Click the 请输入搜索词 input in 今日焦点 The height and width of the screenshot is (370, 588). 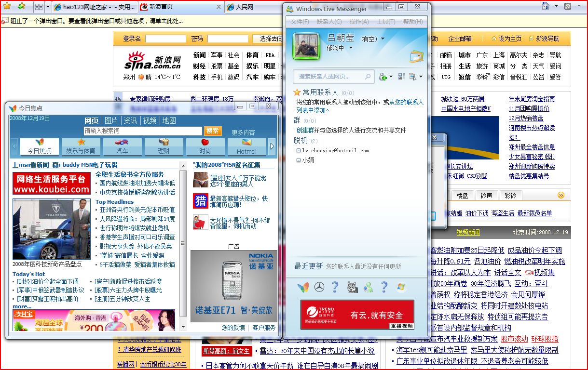pyautogui.click(x=143, y=131)
